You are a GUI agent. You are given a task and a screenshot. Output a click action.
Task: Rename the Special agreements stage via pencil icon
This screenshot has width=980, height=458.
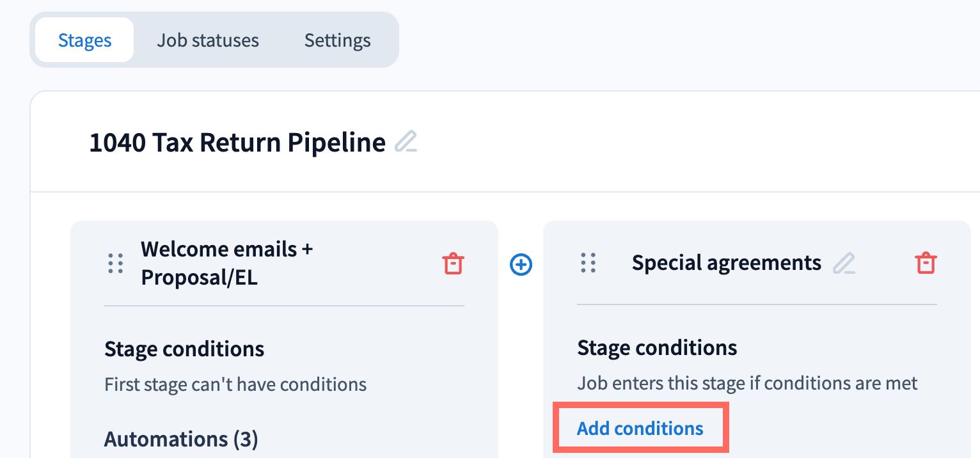tap(844, 263)
